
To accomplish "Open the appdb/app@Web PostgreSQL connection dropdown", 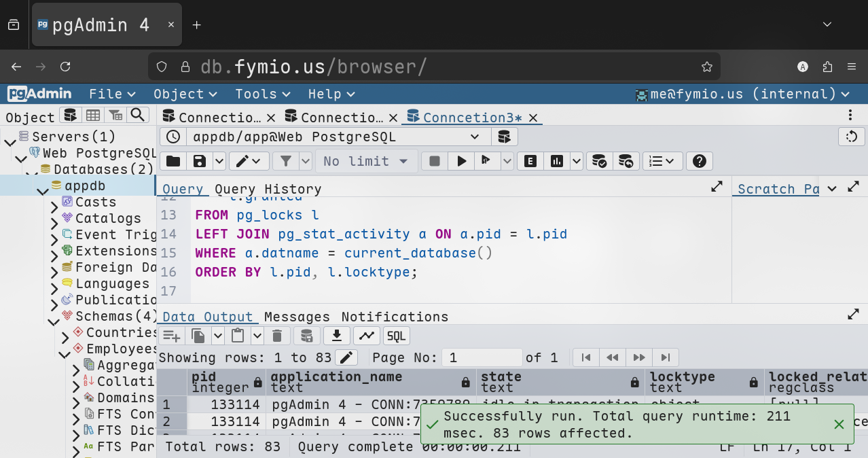I will tap(338, 137).
